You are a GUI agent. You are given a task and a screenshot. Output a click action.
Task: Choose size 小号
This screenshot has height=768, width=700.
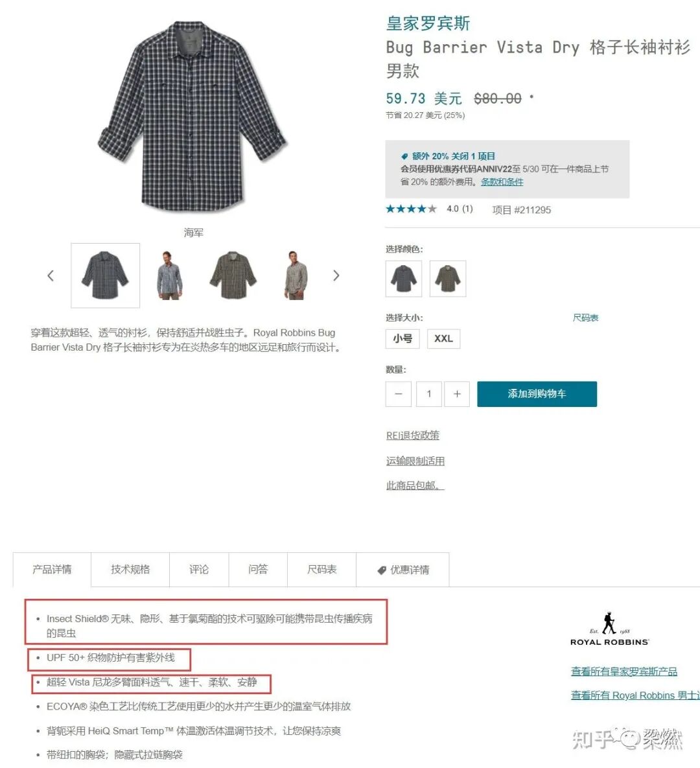(x=402, y=338)
